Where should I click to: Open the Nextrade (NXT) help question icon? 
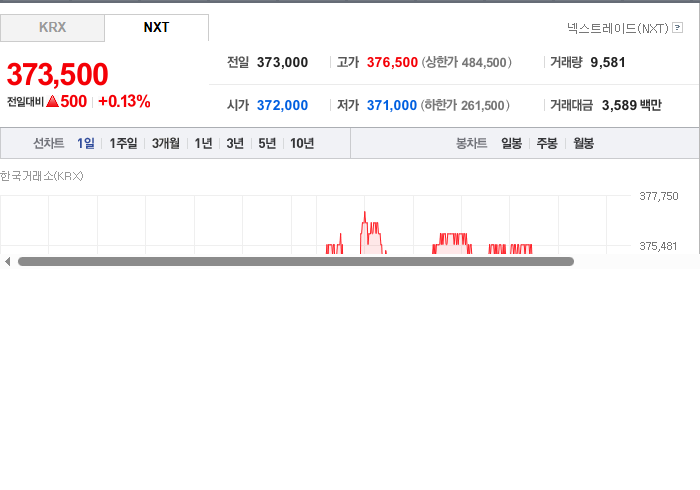(677, 28)
